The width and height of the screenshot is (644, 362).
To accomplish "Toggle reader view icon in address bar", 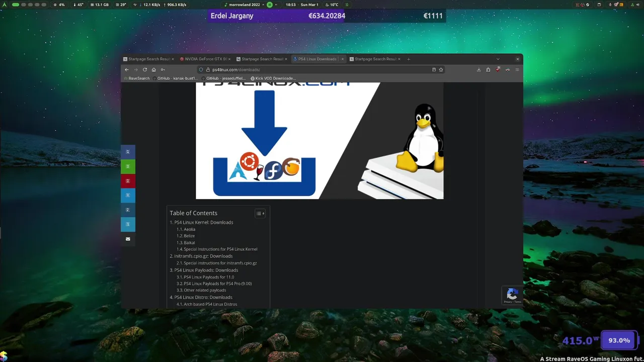I will coord(434,69).
